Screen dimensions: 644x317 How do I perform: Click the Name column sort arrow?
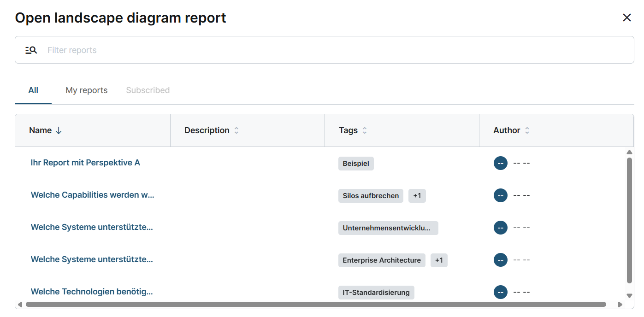point(59,130)
